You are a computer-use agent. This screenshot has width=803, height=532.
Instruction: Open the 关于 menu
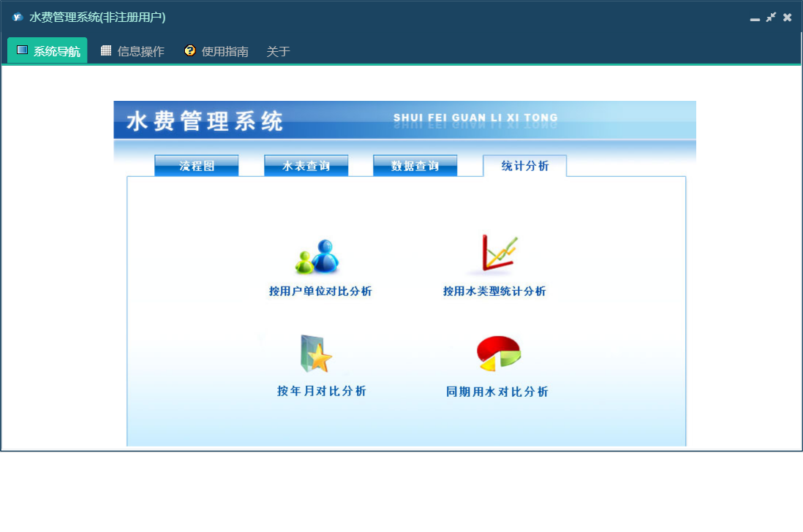point(278,51)
